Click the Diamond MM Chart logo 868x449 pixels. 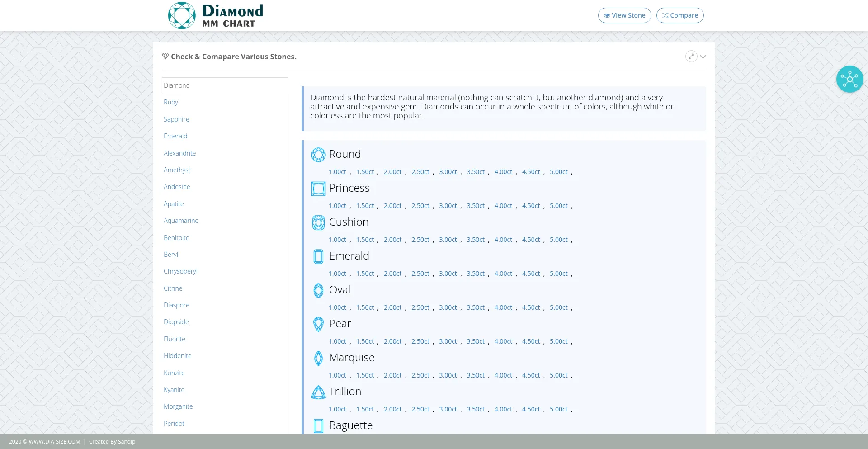tap(216, 15)
